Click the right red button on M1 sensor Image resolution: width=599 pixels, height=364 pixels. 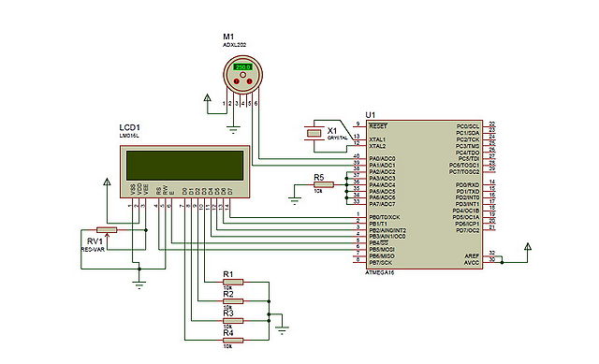pos(250,81)
